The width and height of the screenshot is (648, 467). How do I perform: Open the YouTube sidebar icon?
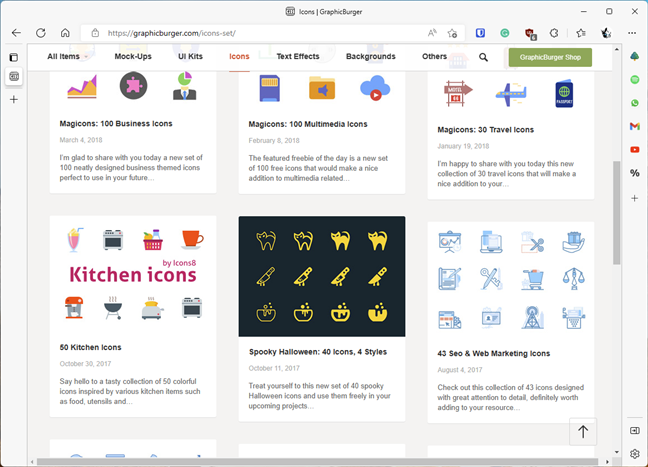coord(635,150)
